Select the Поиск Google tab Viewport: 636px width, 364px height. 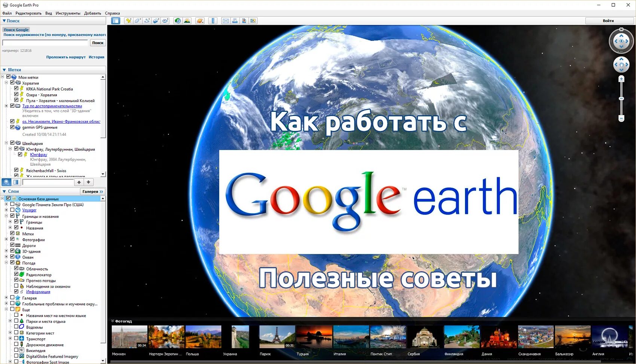(16, 30)
